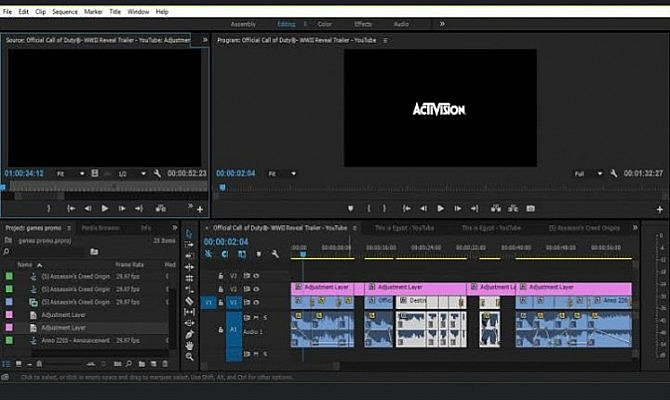
Task: Click the Extract button in Program monitor
Action: pos(513,209)
